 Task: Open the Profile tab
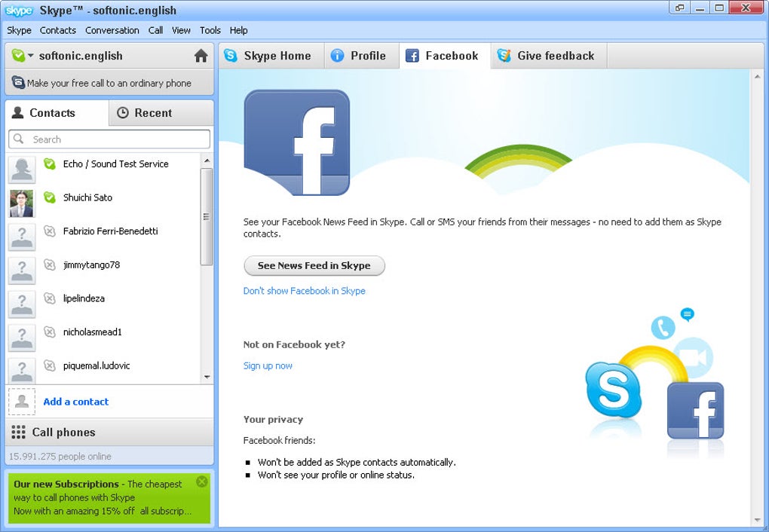(x=361, y=56)
